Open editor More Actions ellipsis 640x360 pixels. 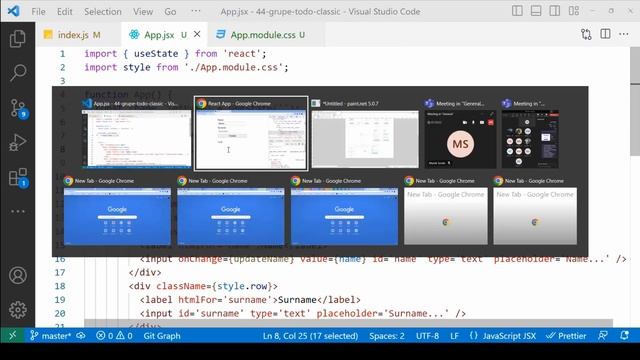tap(624, 34)
